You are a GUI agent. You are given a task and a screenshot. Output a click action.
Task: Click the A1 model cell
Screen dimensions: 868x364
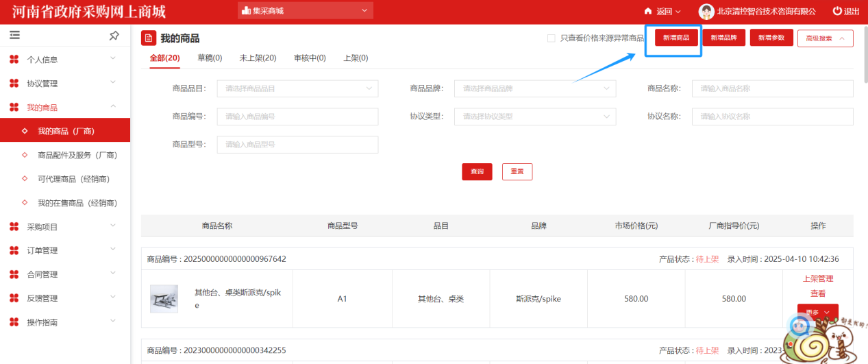tap(343, 299)
